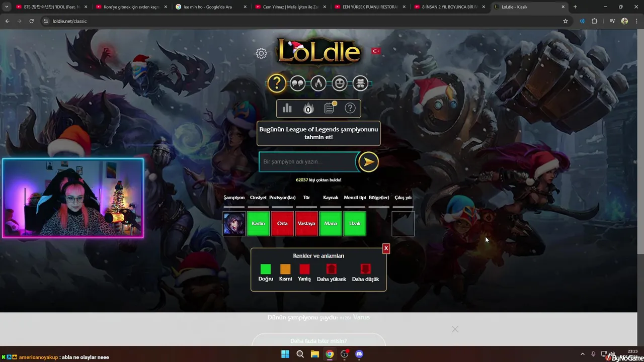Viewport: 644px width, 362px height.
Task: Click the Çıkış yılı column header
Action: click(403, 198)
